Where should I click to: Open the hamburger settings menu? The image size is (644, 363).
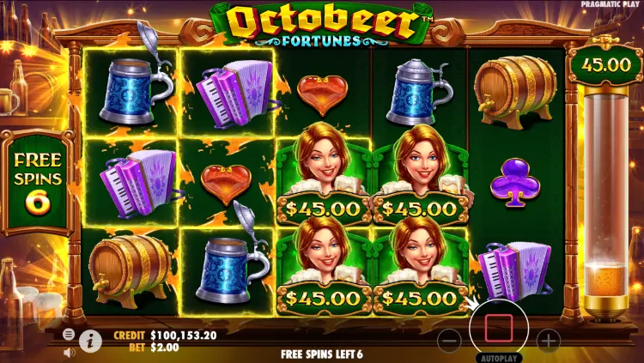pos(69,335)
